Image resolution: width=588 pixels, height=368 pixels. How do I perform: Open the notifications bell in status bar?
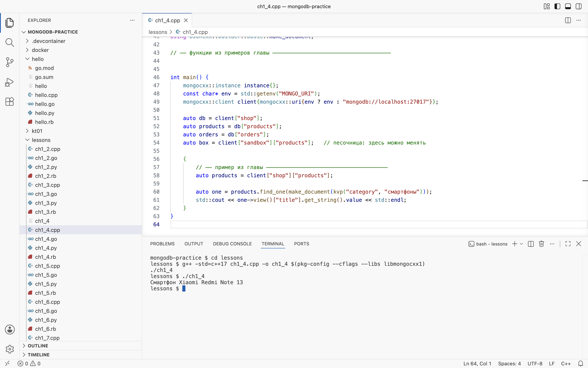coord(580,364)
